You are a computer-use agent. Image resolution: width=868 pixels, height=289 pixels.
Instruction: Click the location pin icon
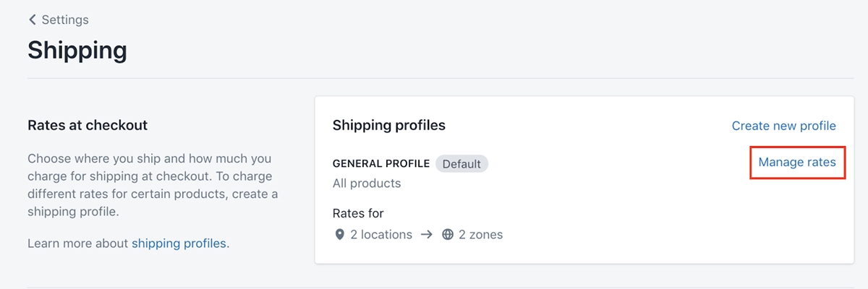click(339, 235)
